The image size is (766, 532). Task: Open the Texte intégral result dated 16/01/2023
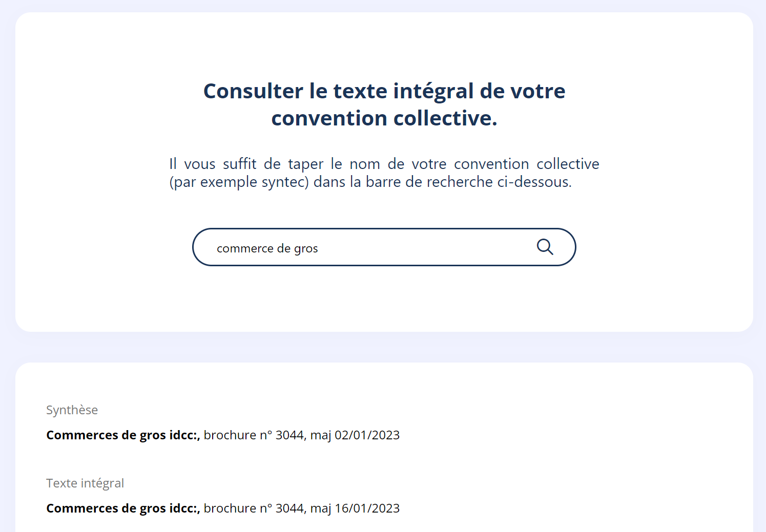222,508
